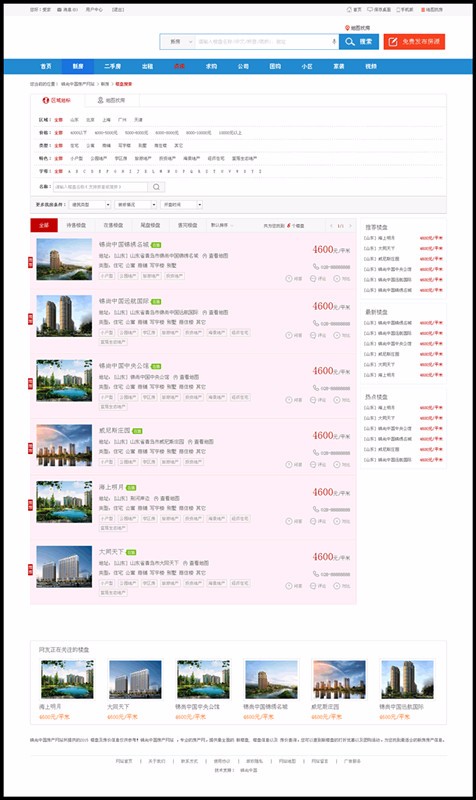Select 小区 in the blue navigation bar
Viewport: 476px width, 800px height.
(x=307, y=66)
